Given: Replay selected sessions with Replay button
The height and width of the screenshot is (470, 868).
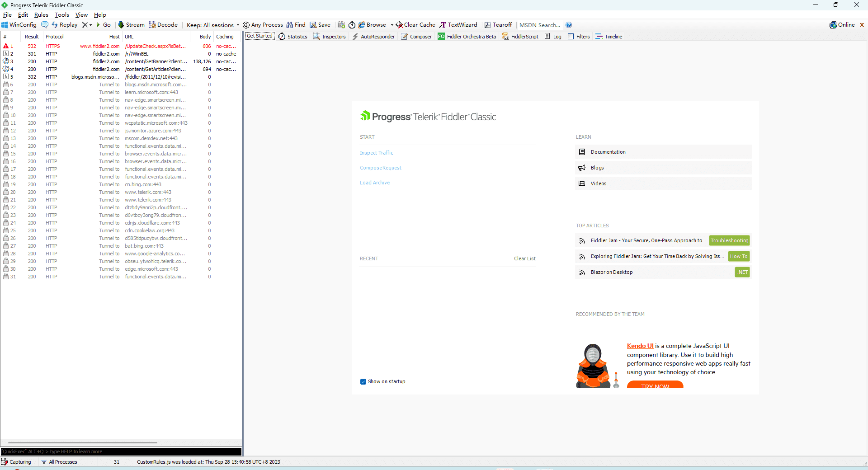Looking at the screenshot, I should pyautogui.click(x=65, y=25).
